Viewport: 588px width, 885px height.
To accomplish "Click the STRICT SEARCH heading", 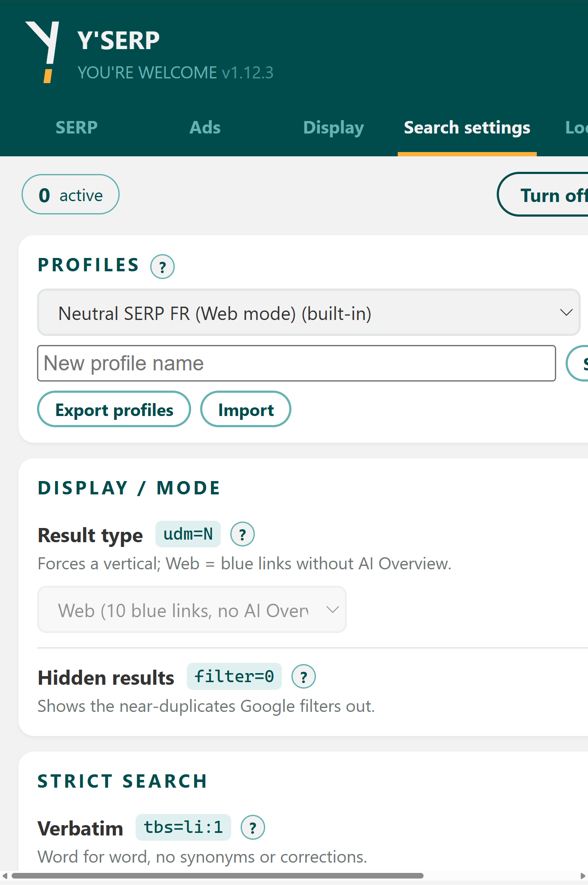I will point(123,781).
